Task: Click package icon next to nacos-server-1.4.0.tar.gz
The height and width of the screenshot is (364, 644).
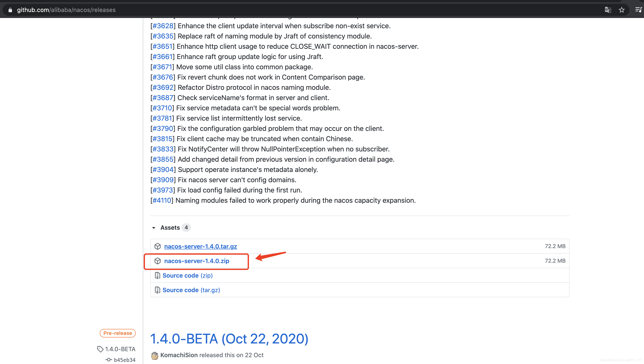Action: click(157, 246)
